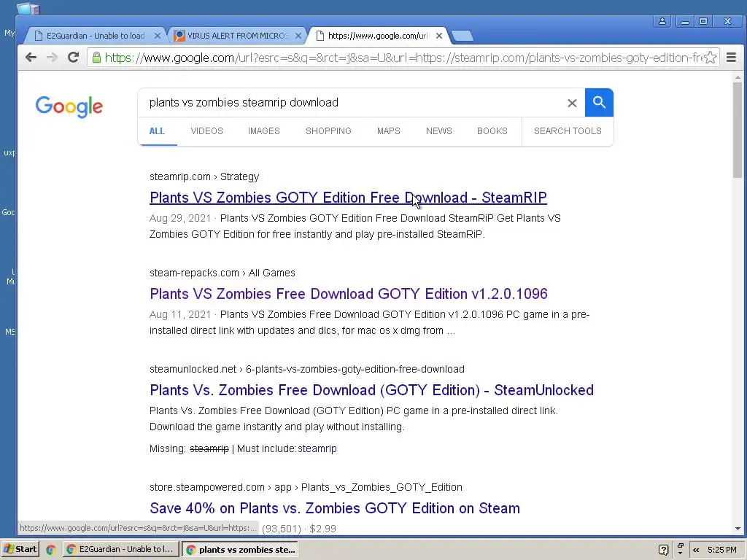Open SEARCH TOOLS options

tap(568, 131)
